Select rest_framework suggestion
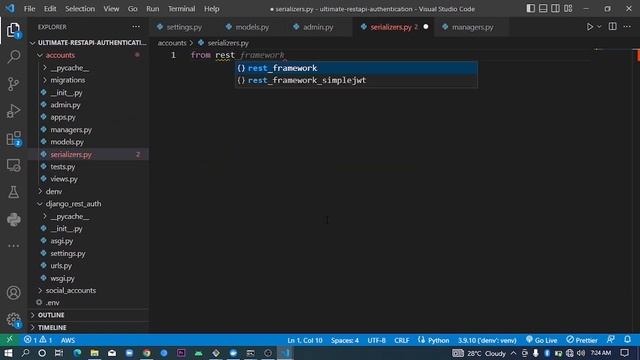Image resolution: width=640 pixels, height=360 pixels. (356, 68)
